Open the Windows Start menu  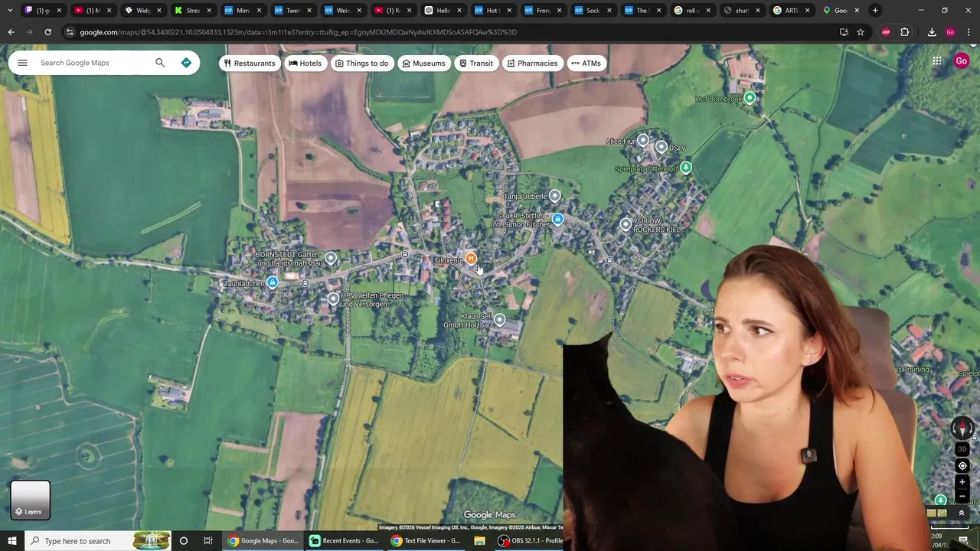[11, 541]
